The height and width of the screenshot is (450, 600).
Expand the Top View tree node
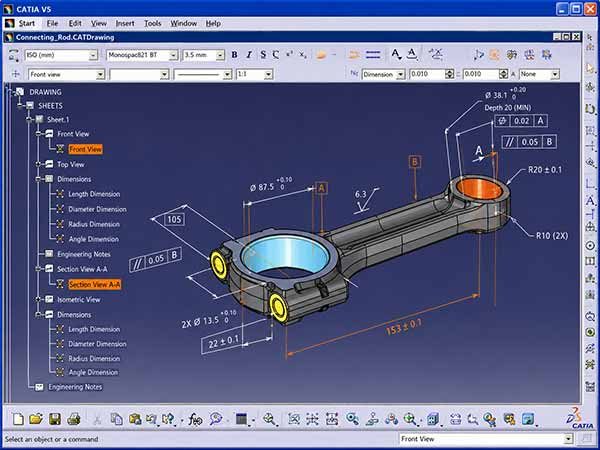(x=39, y=164)
